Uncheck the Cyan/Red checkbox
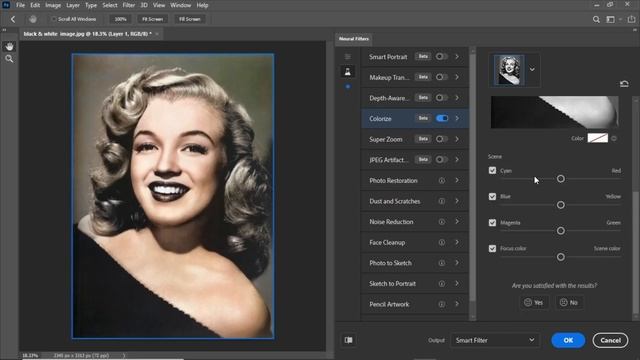640x360 pixels. click(x=492, y=171)
